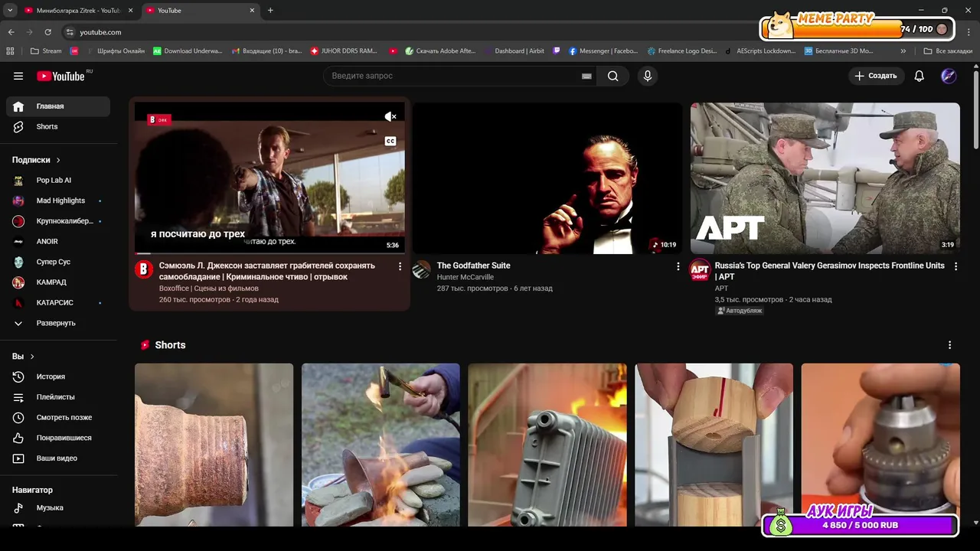Open the Gerasimov frontline inspection video thumbnail
This screenshot has width=980, height=551.
coord(825,178)
